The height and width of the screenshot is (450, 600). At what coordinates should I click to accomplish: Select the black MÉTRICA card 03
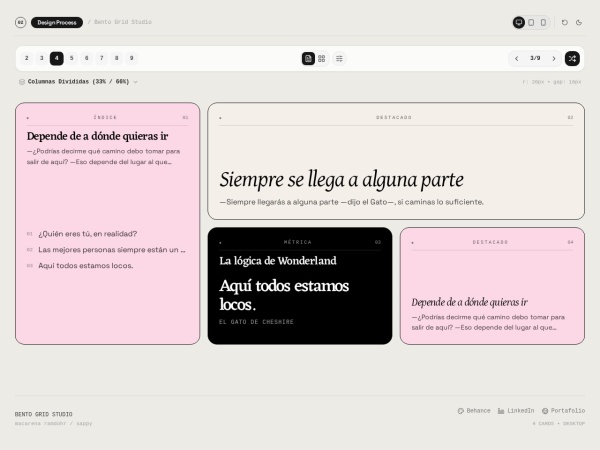point(300,286)
